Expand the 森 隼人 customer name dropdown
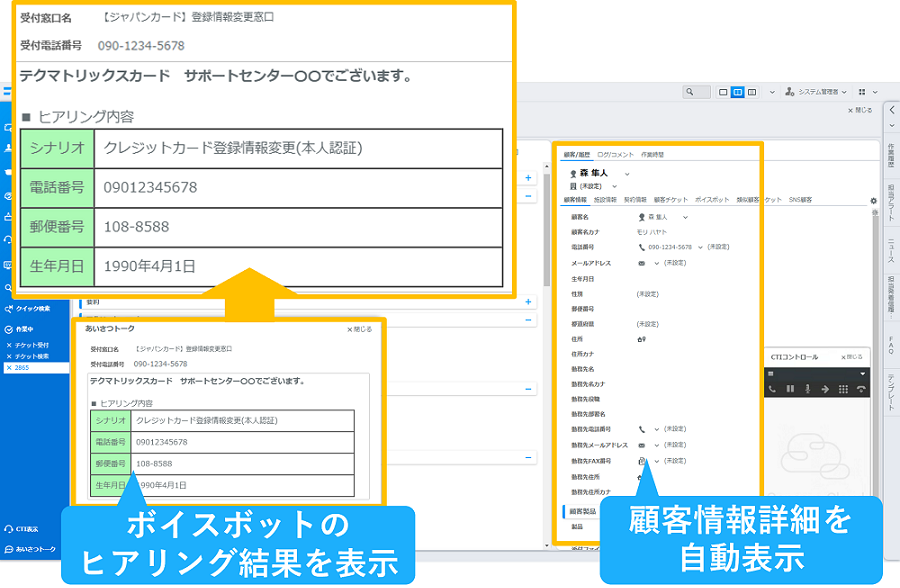The width and height of the screenshot is (900, 588). click(627, 174)
